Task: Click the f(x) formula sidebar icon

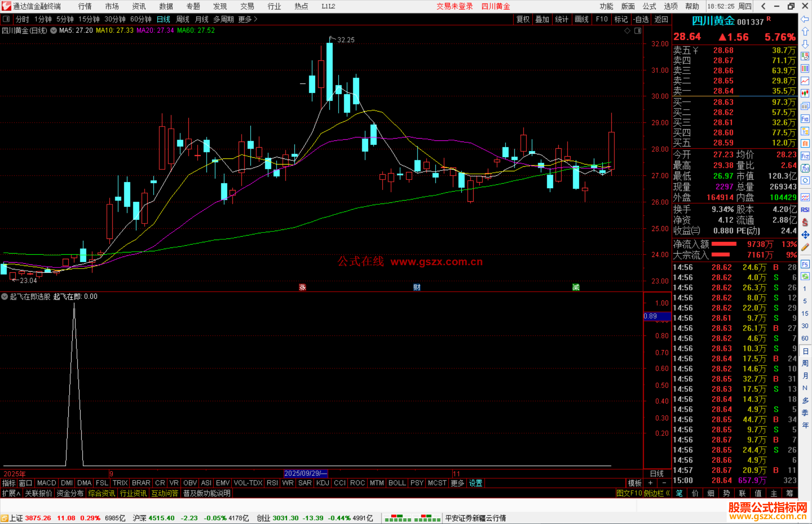Action: tap(805, 168)
